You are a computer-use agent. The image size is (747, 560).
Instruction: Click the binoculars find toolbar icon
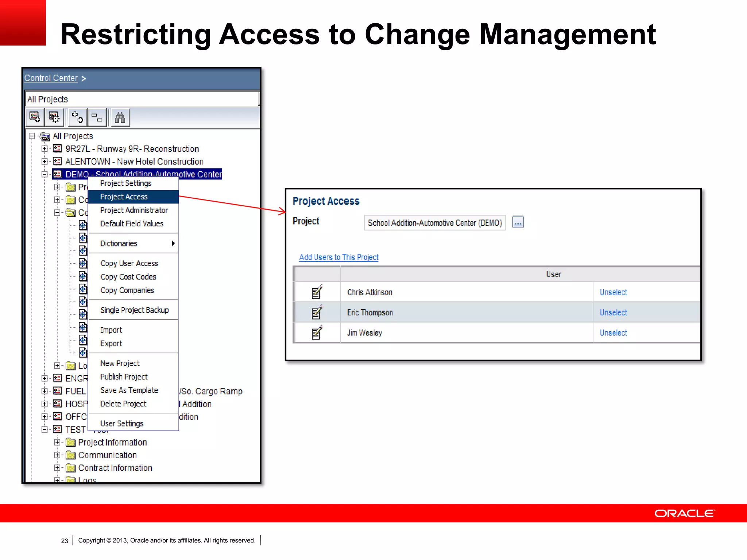(x=120, y=117)
